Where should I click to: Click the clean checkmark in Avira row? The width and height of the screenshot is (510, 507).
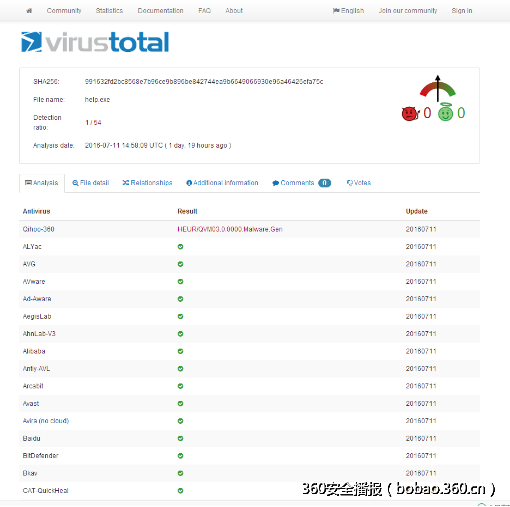(180, 421)
